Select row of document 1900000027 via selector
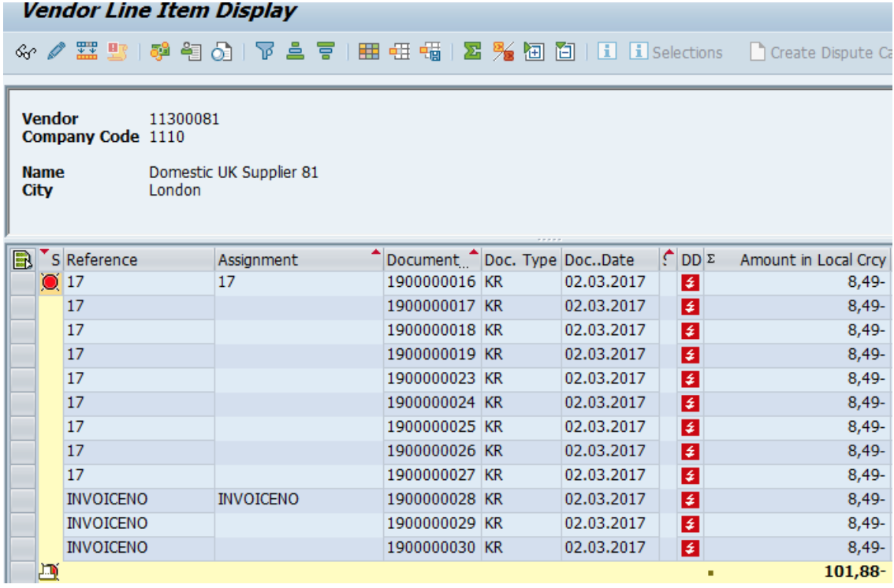 [x=23, y=476]
